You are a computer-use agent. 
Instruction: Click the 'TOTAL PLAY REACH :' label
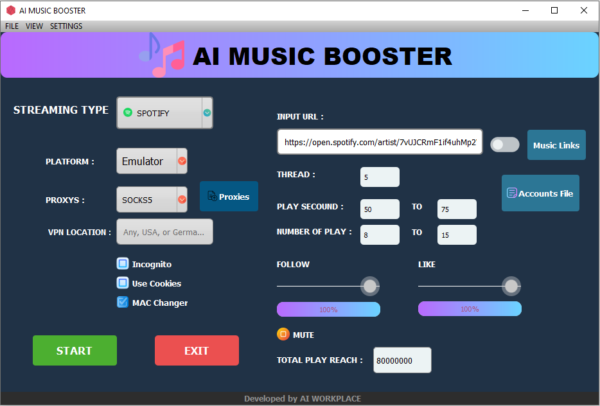(x=320, y=360)
